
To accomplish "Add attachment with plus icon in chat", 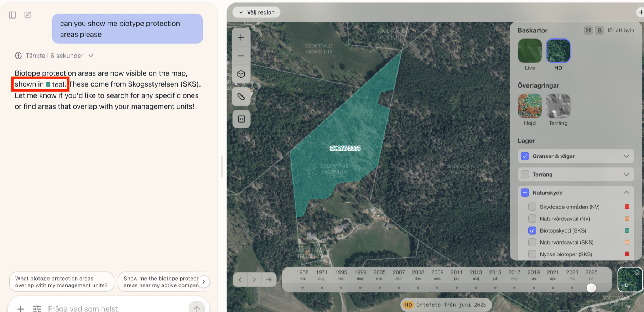I will tap(21, 309).
